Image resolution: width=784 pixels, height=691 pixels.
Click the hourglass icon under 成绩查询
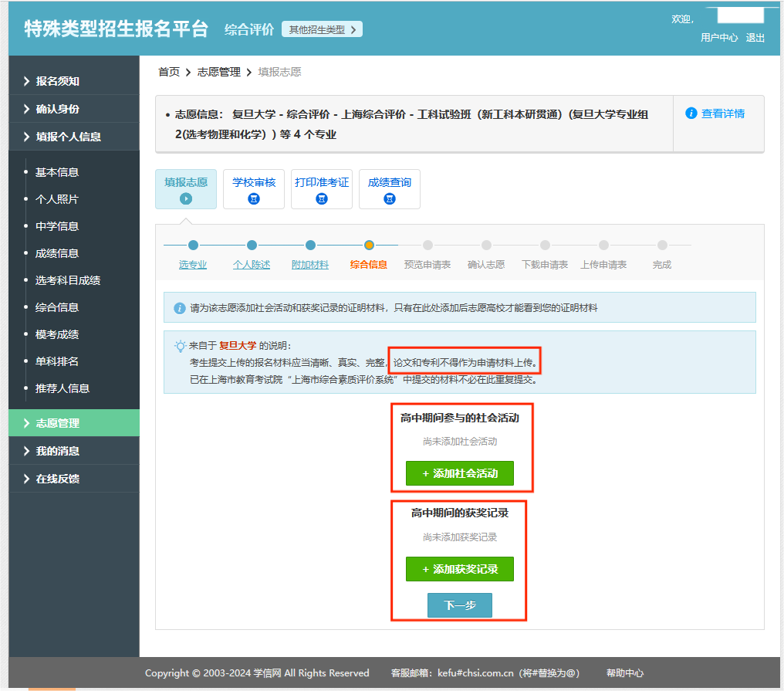coord(390,198)
